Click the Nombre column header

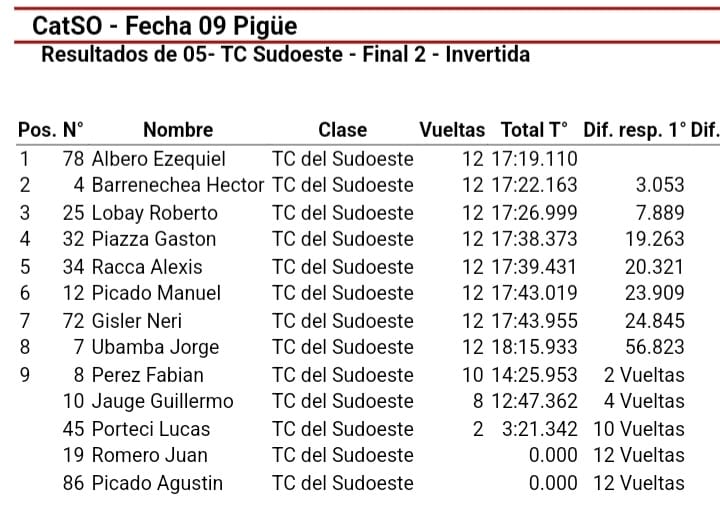point(178,130)
